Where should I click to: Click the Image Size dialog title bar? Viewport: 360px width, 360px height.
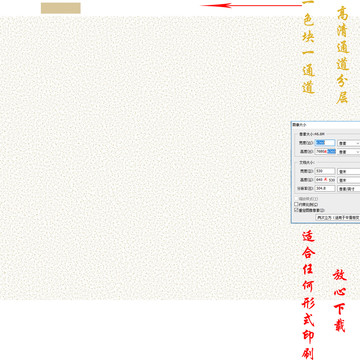pos(326,124)
